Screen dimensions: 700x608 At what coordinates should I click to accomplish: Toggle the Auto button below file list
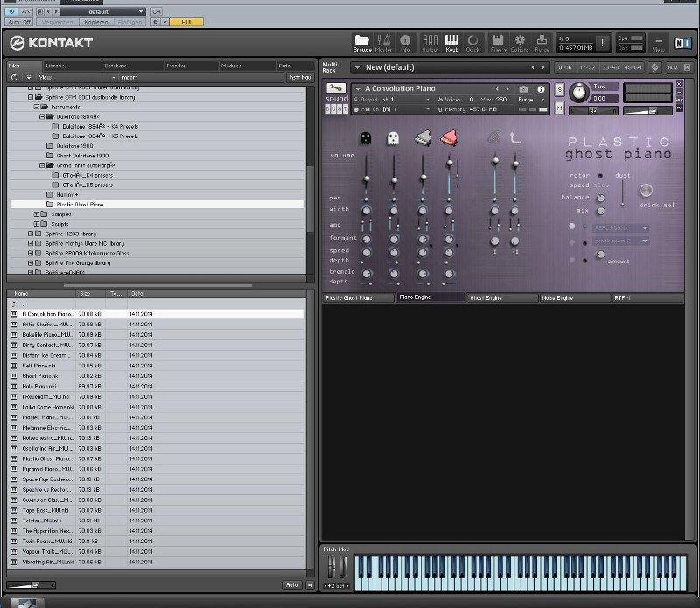pos(292,584)
